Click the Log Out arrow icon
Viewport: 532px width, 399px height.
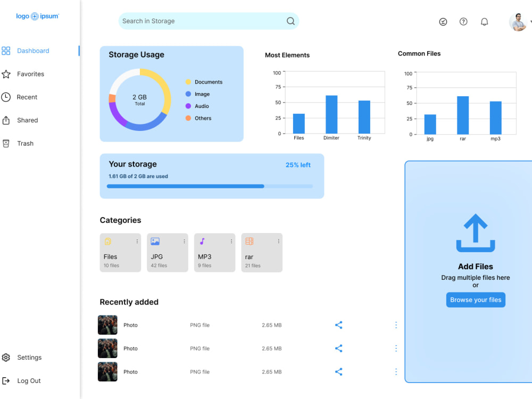(x=6, y=381)
